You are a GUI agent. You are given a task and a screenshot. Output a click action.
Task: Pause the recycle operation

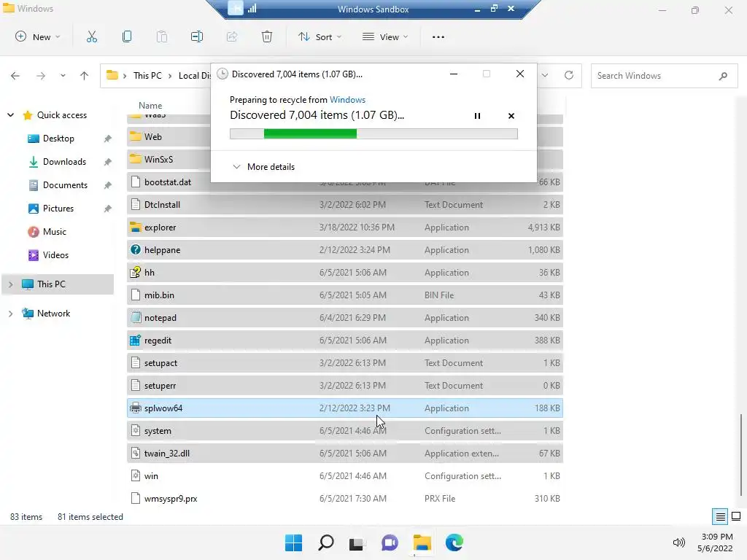(477, 116)
